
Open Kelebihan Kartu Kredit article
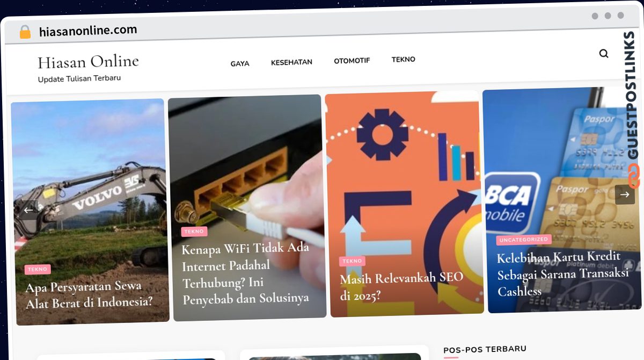click(x=562, y=274)
